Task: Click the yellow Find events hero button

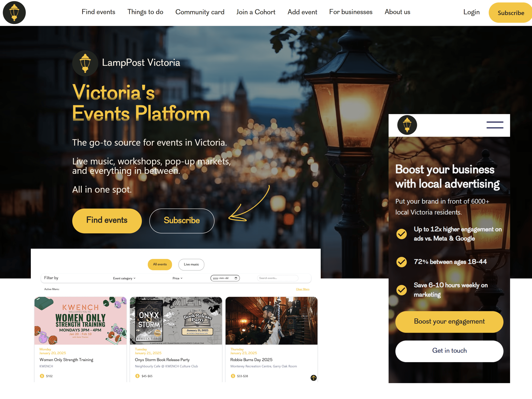Action: click(x=107, y=221)
